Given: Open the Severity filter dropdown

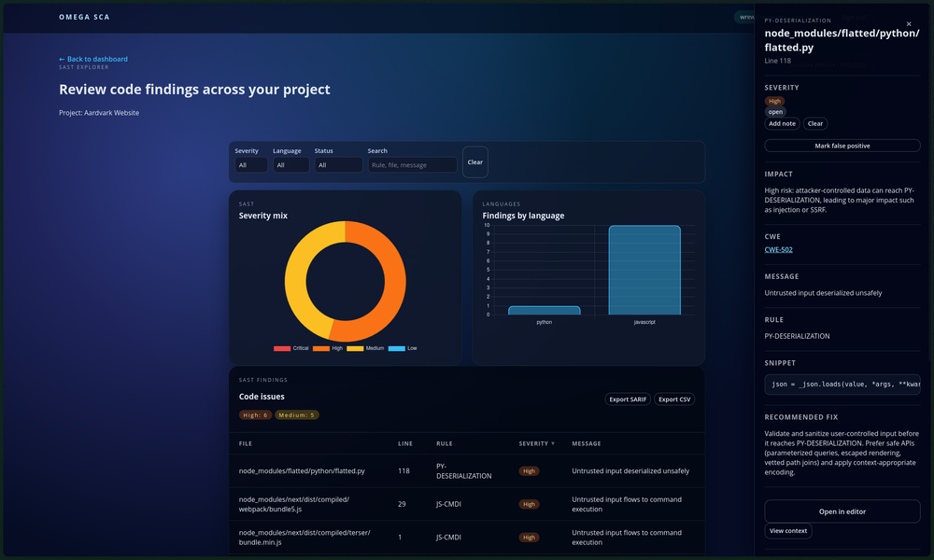Looking at the screenshot, I should point(250,165).
